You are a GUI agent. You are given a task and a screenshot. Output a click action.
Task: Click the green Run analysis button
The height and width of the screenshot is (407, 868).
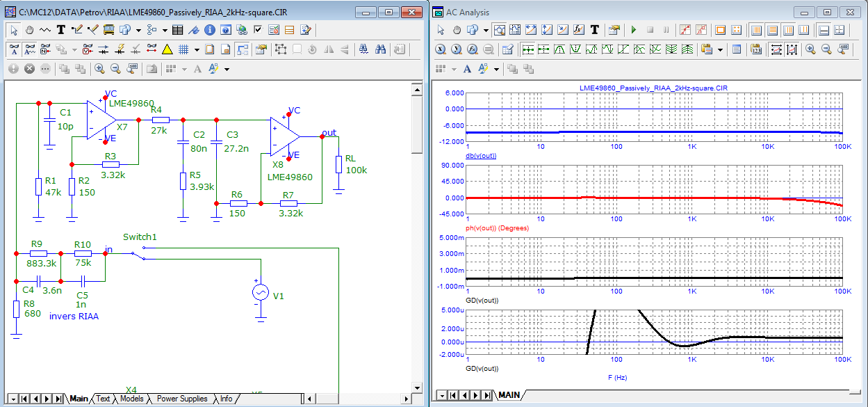[x=633, y=30]
